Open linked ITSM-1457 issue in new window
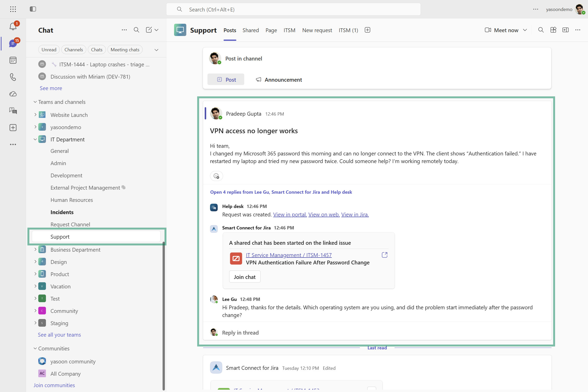This screenshot has height=392, width=588. click(385, 255)
